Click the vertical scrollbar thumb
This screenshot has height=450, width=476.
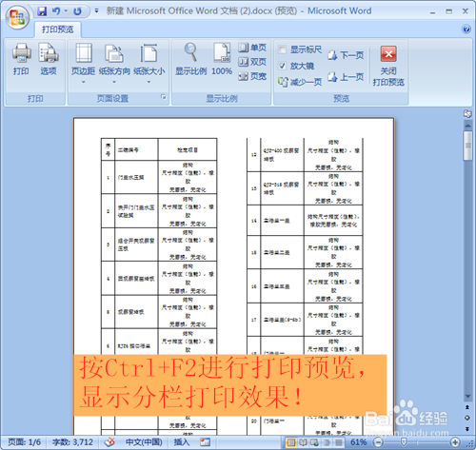click(467, 146)
